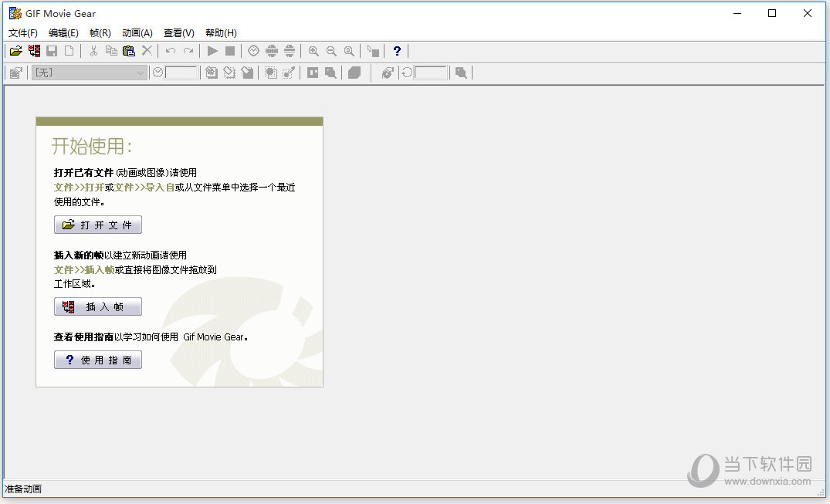Click the blue question mark help icon
This screenshot has height=504, width=830.
[397, 51]
